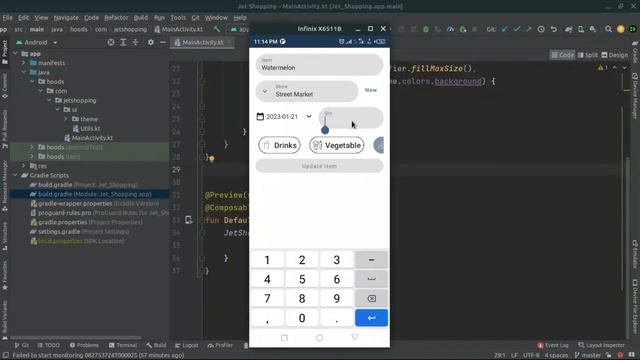The width and height of the screenshot is (640, 360).
Task: Open the date picker dropdown arrow
Action: [309, 116]
